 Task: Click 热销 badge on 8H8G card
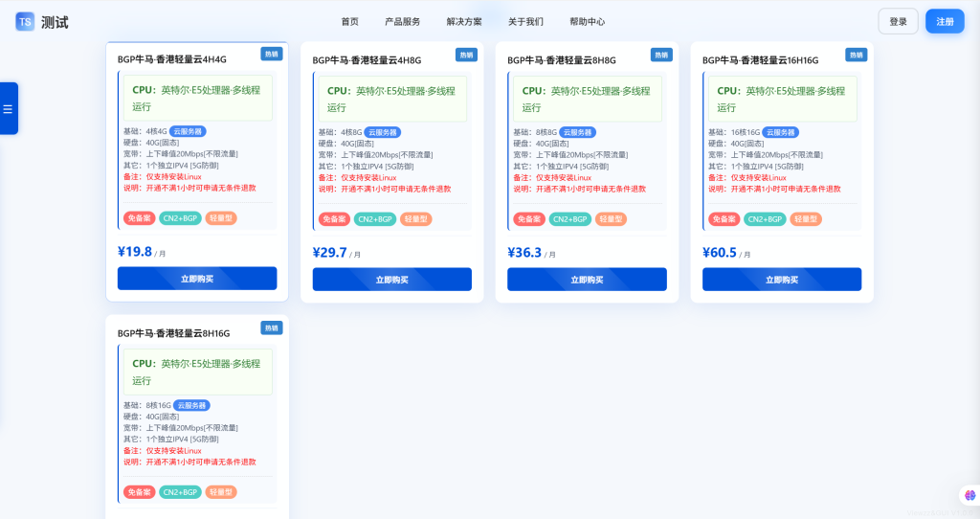661,55
